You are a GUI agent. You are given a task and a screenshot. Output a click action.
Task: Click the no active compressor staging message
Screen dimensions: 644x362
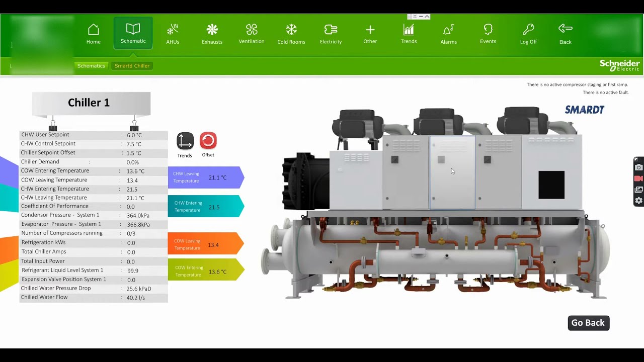(578, 84)
